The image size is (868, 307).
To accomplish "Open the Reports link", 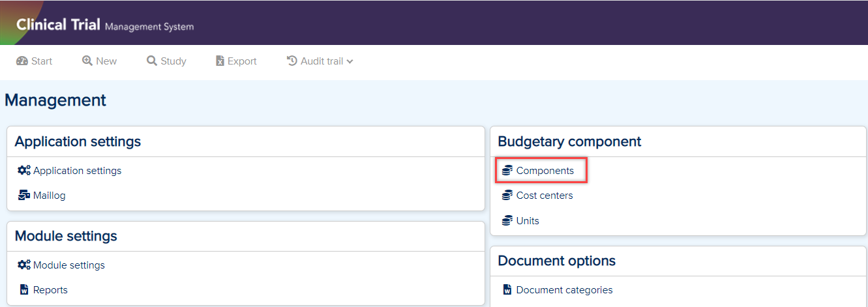I will 50,290.
